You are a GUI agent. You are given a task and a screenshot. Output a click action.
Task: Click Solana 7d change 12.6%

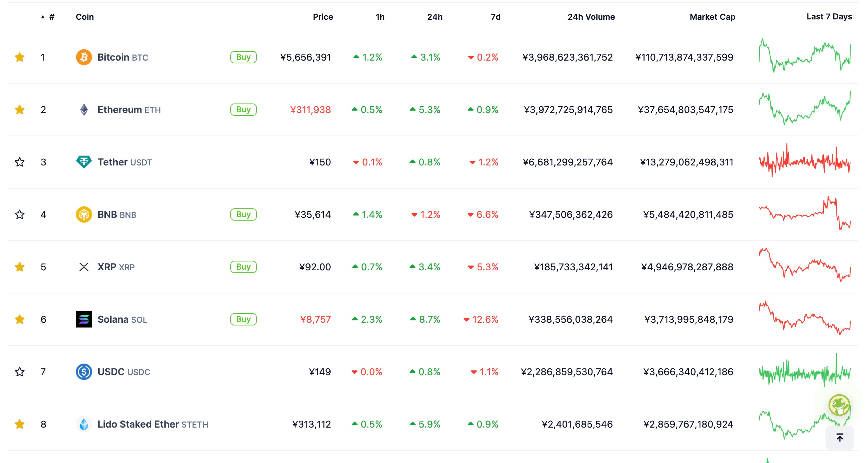click(481, 319)
